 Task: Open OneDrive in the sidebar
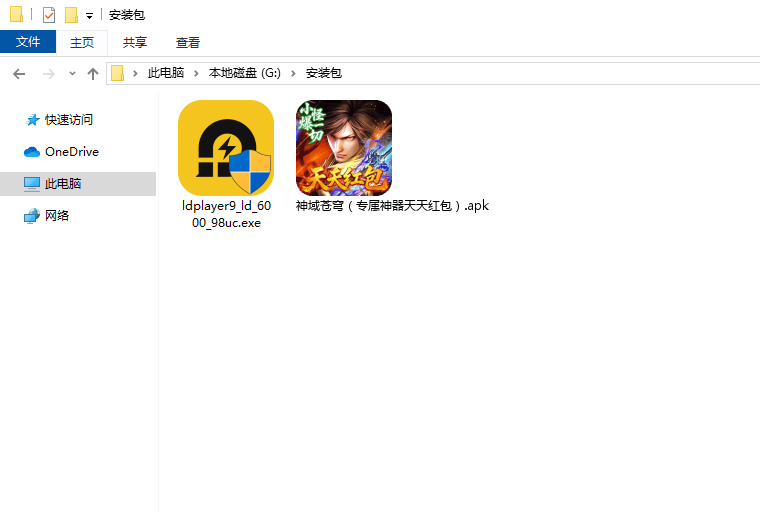pyautogui.click(x=71, y=152)
